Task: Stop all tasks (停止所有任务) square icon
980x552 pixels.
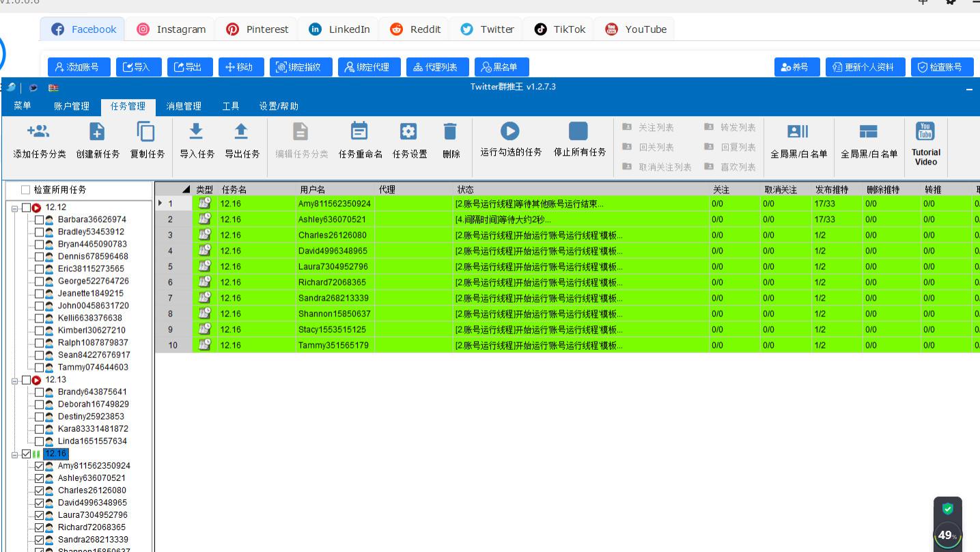Action: 578,131
